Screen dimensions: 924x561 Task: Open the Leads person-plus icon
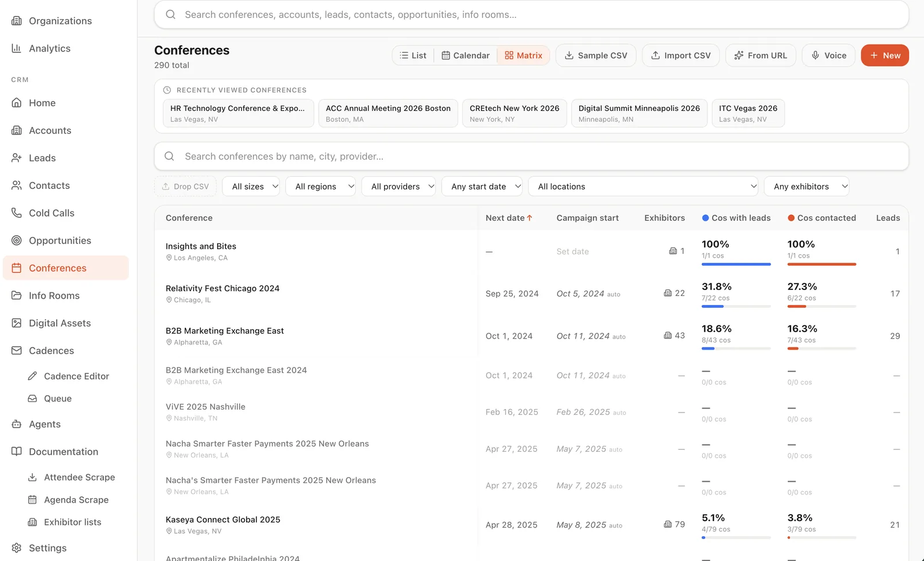17,158
